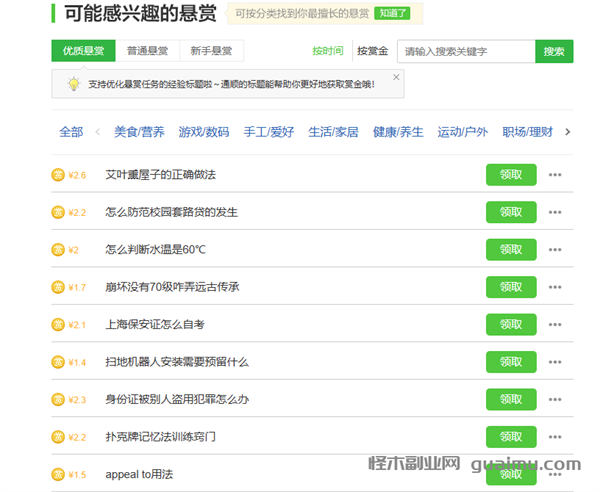Dismiss hint with the 知道了 button
Image resolution: width=600 pixels, height=492 pixels.
pyautogui.click(x=391, y=14)
